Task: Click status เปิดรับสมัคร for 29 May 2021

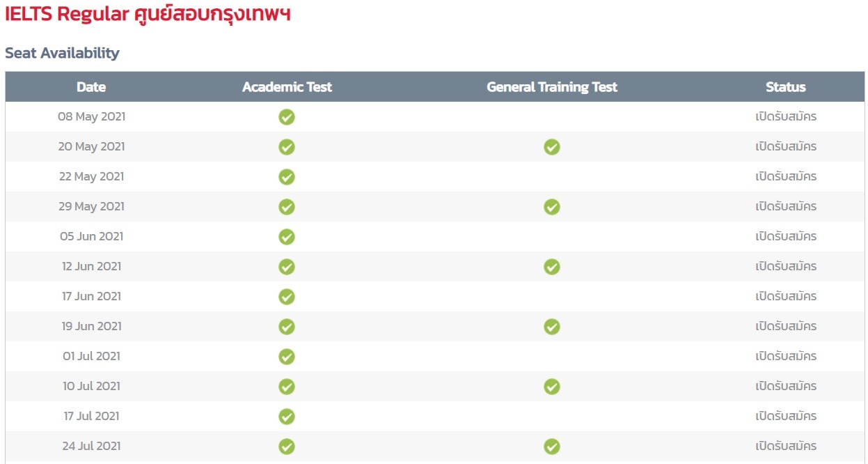Action: coord(786,207)
